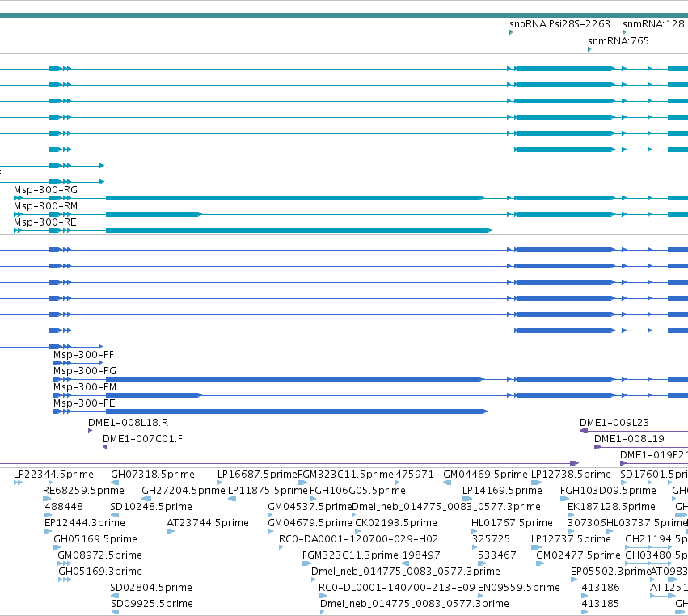The image size is (688, 616).
Task: Click the HL01767.5prime EST label
Action: [x=512, y=523]
